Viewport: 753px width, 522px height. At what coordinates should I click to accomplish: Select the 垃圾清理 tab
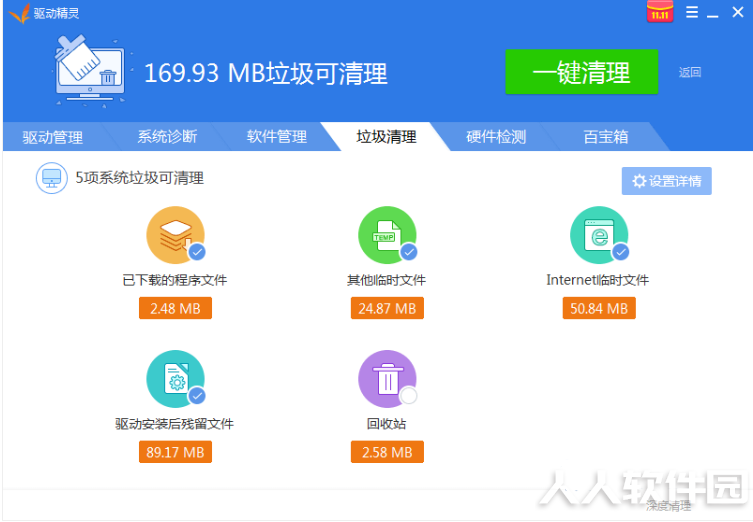click(386, 137)
